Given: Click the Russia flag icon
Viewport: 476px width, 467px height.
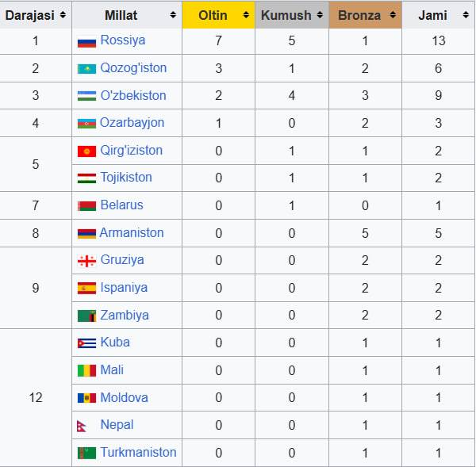Looking at the screenshot, I should [86, 41].
